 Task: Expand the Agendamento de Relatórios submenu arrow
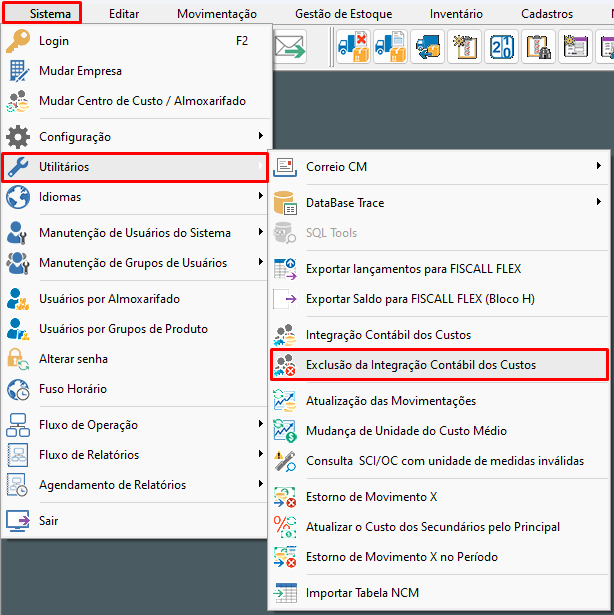(261, 484)
